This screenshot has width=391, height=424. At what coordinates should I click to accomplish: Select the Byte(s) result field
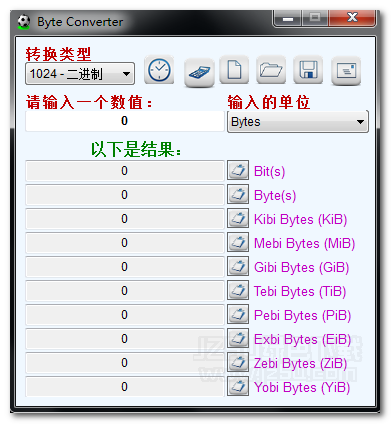125,195
